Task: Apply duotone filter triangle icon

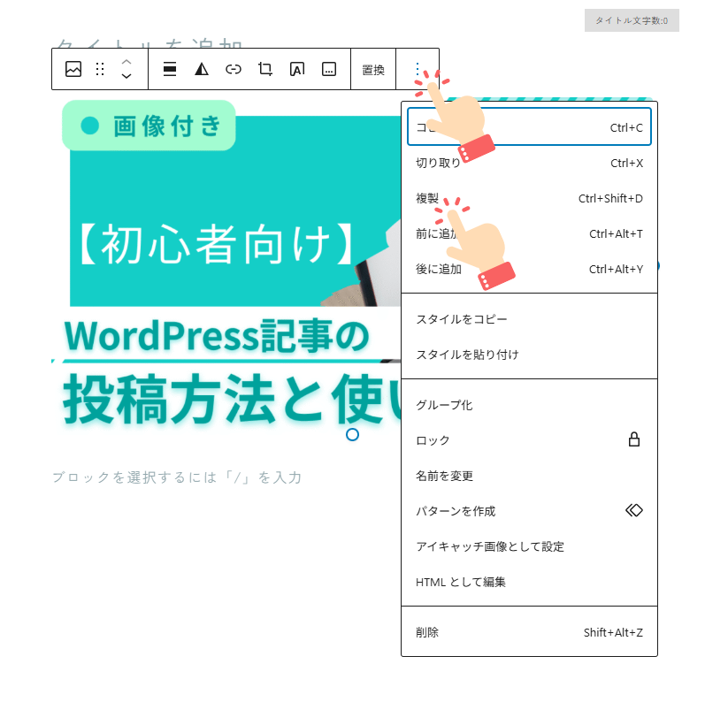Action: pos(202,69)
